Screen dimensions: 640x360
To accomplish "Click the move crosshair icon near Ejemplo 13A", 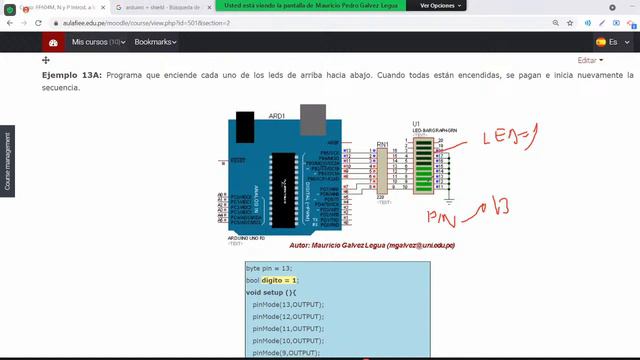I will [46, 60].
